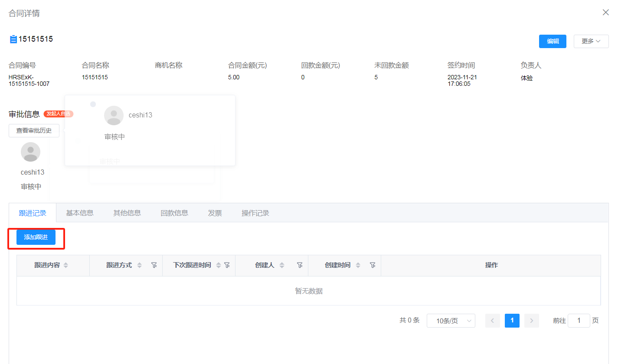Open filter for 下次跟进时间 column
Viewport: 618px width, 364px height.
point(227,265)
